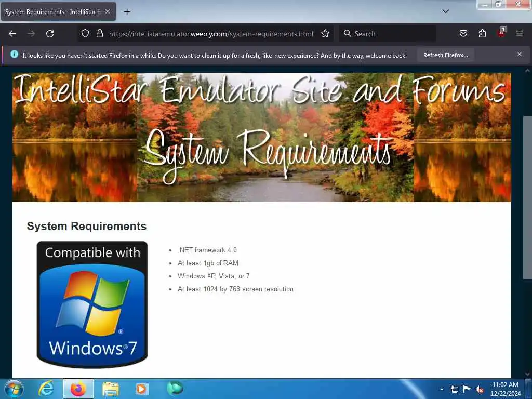
Task: Reload the page with the refresh icon
Action: coord(50,34)
